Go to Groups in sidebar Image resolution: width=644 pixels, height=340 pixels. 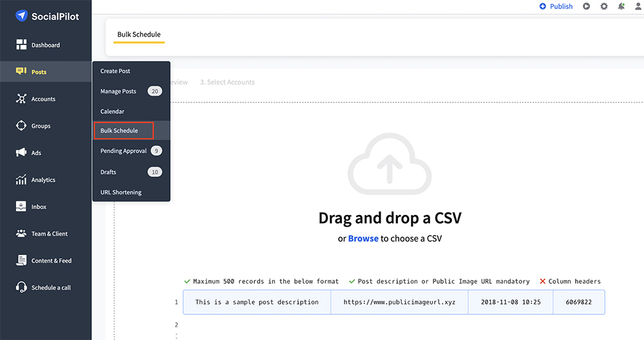coord(41,126)
